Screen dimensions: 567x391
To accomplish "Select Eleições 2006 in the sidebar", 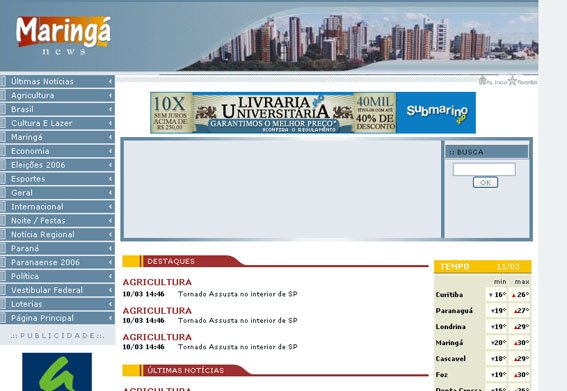I will tap(57, 165).
